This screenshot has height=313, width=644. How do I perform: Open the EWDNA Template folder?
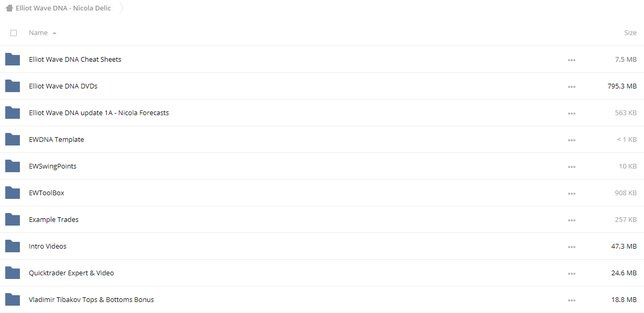pyautogui.click(x=57, y=139)
